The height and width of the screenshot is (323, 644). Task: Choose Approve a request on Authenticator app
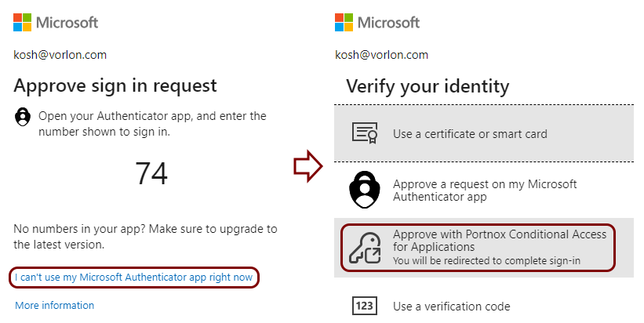(484, 190)
